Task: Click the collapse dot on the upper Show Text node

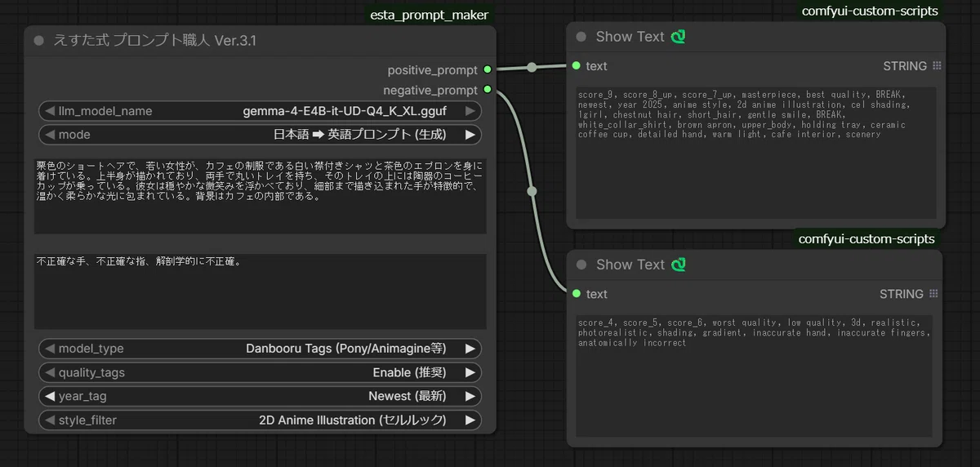Action: tap(581, 37)
